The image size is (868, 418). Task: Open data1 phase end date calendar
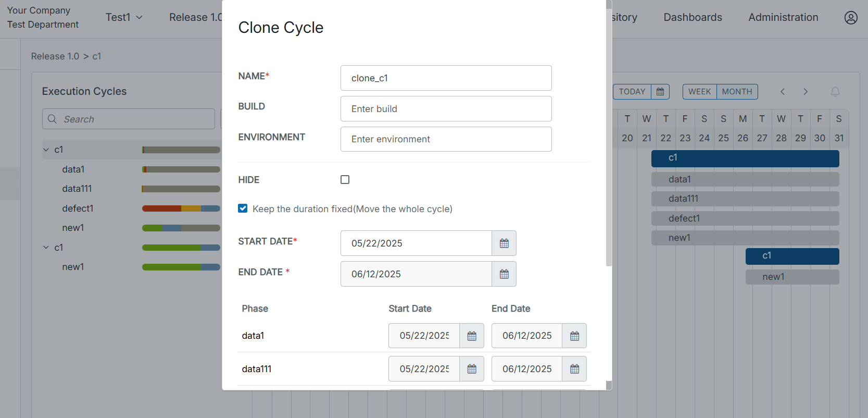tap(574, 336)
